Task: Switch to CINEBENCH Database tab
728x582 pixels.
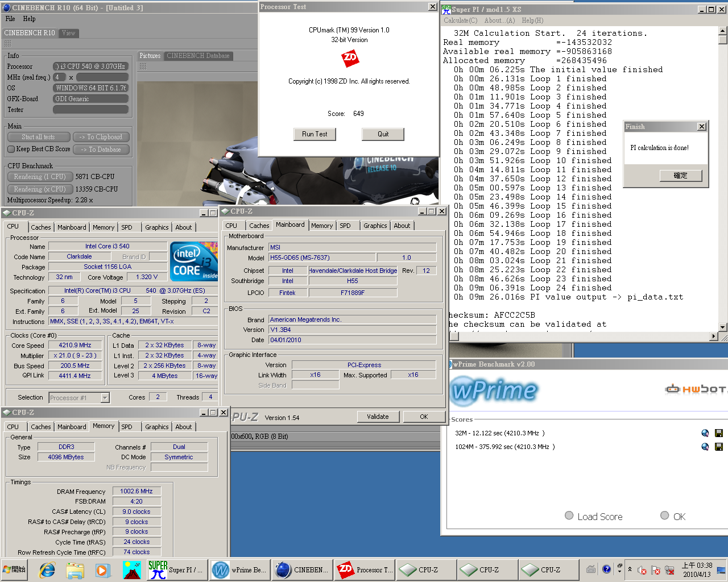Action: click(x=198, y=56)
